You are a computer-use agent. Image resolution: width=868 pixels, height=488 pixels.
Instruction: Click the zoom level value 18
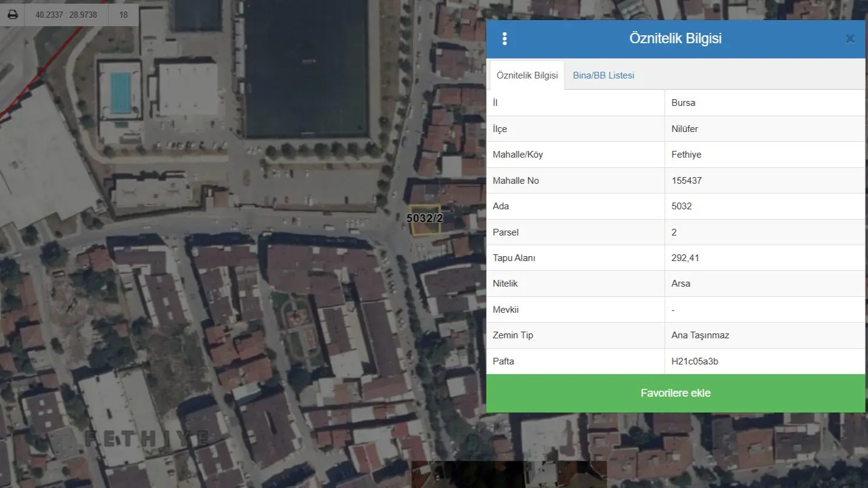point(124,15)
